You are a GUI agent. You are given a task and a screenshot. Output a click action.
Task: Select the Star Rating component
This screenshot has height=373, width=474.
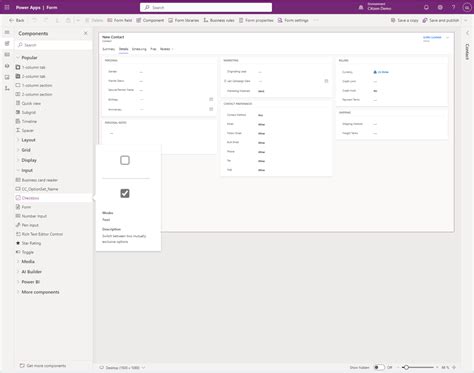click(x=28, y=243)
